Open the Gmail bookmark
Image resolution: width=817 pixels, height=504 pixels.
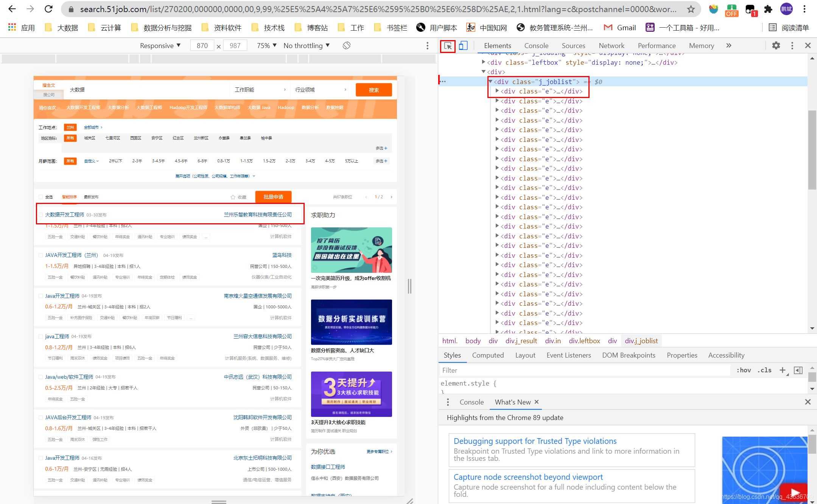point(620,28)
